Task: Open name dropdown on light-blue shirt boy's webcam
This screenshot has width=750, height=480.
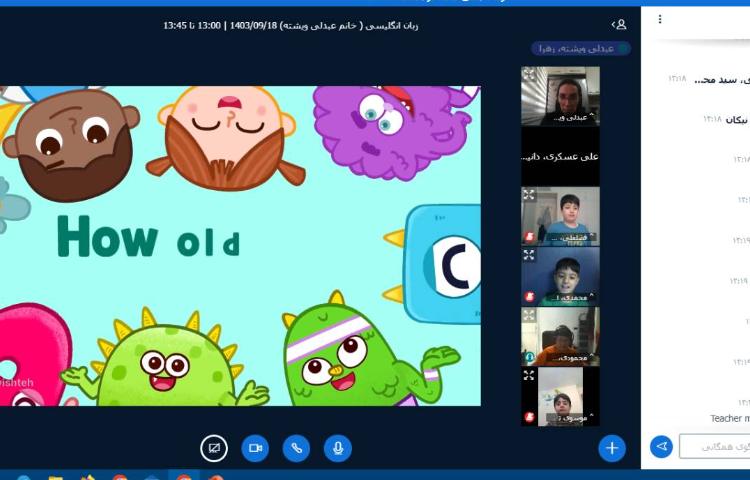Action: click(570, 237)
